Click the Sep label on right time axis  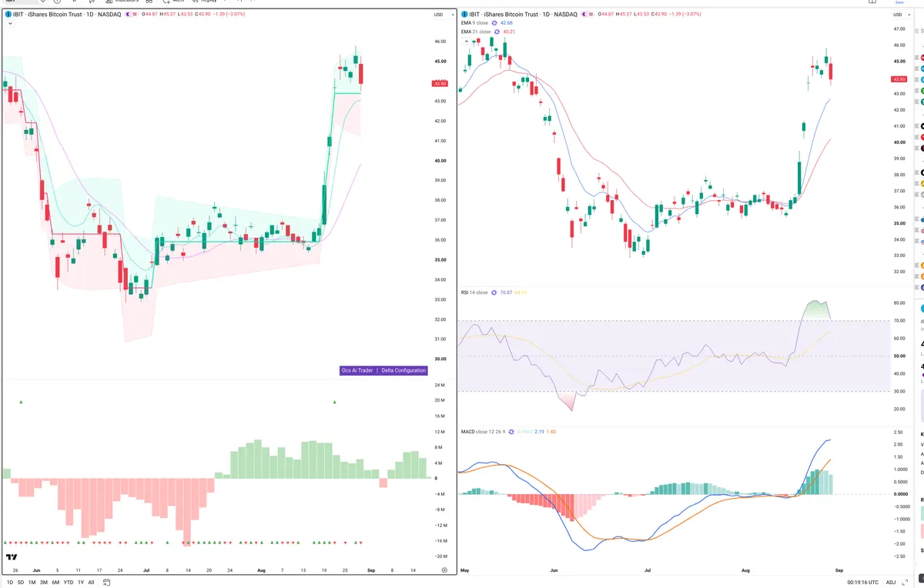[840, 570]
